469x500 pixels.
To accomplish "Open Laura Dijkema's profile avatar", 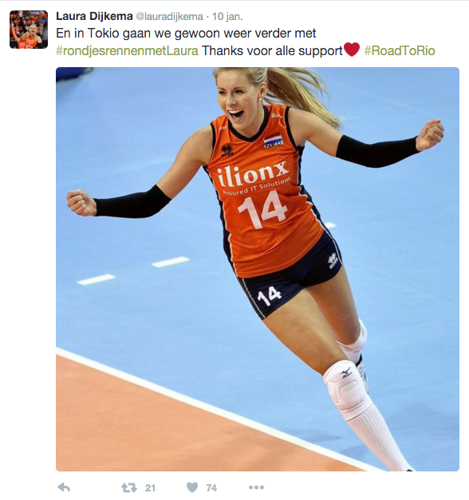I will point(29,29).
